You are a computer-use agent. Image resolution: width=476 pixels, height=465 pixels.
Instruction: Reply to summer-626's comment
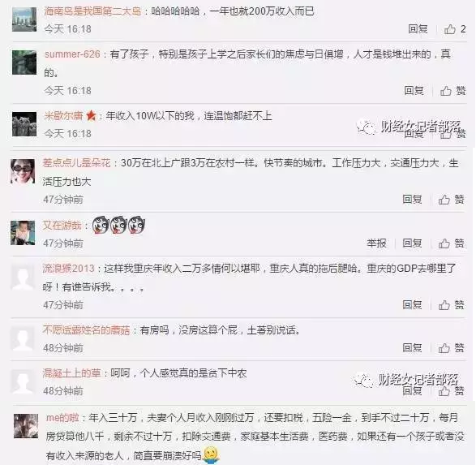[414, 91]
